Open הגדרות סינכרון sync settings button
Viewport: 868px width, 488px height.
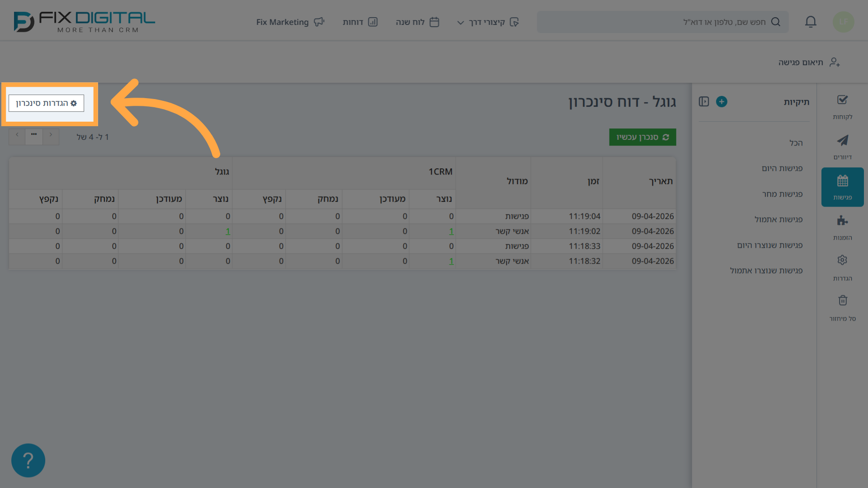[x=46, y=103]
